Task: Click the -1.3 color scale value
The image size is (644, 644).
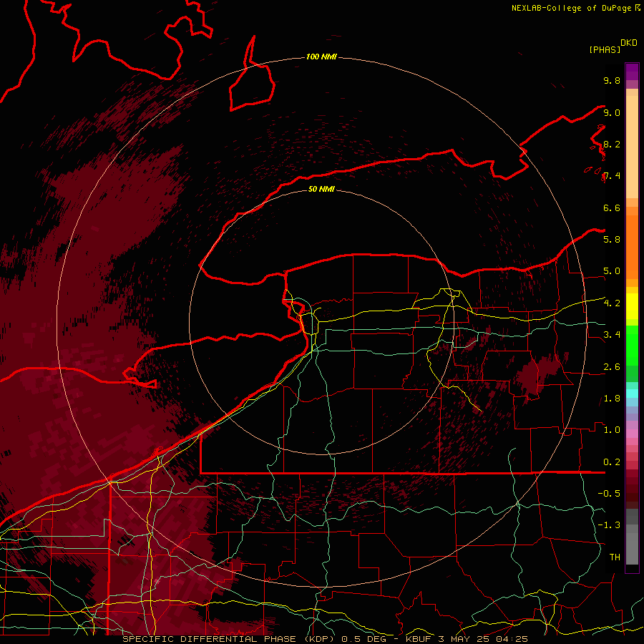Action: click(609, 525)
